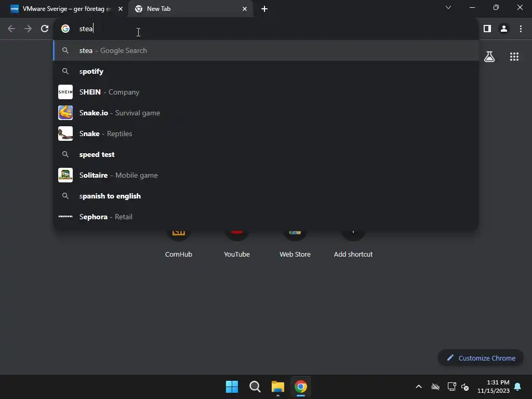Screen dimensions: 532x399
Task: Click the Sephora logo thumbnail
Action: [65, 217]
